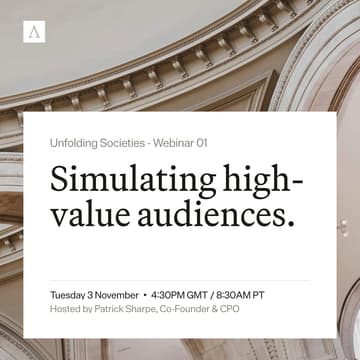Click the 'Simulating high-value audiences.' headline

(177, 197)
